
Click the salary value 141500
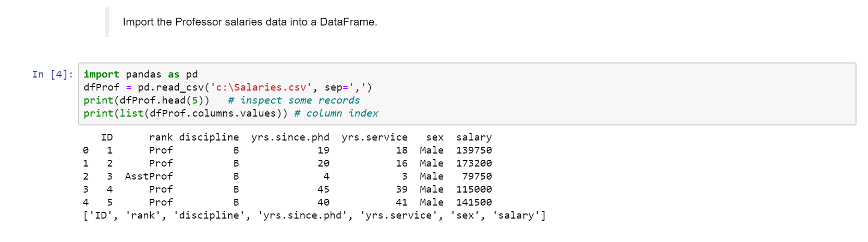(474, 202)
